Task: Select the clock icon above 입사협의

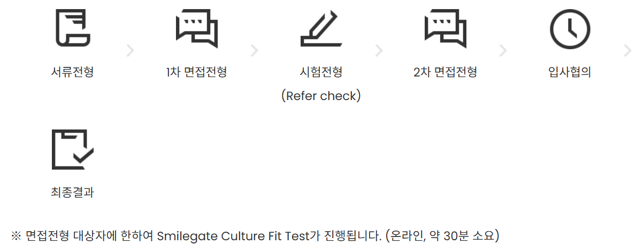Action: 570,29
